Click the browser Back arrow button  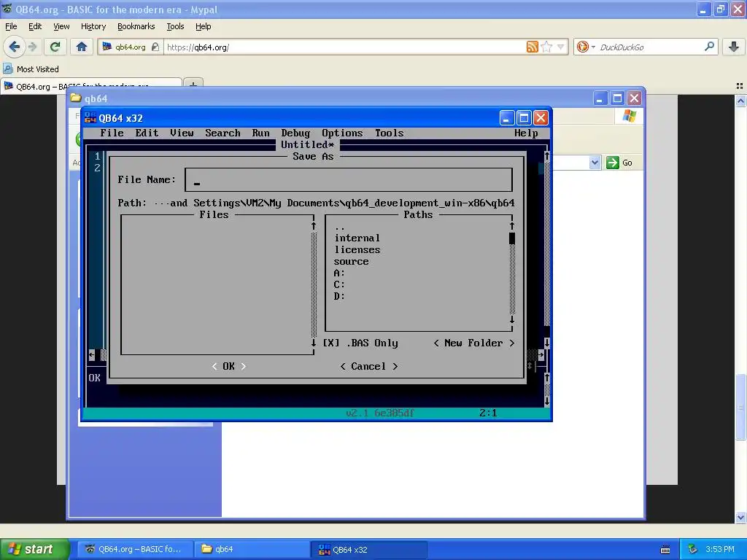point(15,47)
